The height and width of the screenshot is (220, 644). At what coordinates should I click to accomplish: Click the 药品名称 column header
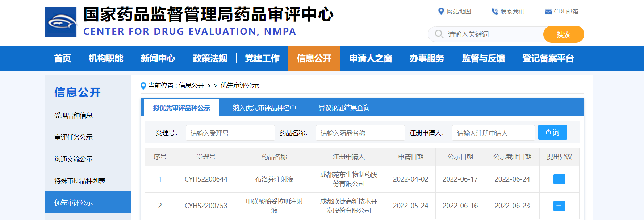pyautogui.click(x=274, y=157)
